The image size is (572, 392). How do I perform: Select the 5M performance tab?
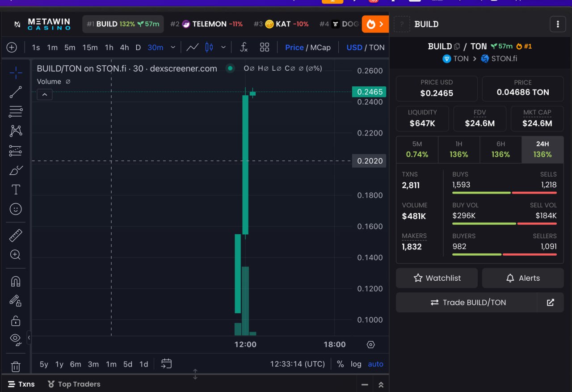click(417, 149)
